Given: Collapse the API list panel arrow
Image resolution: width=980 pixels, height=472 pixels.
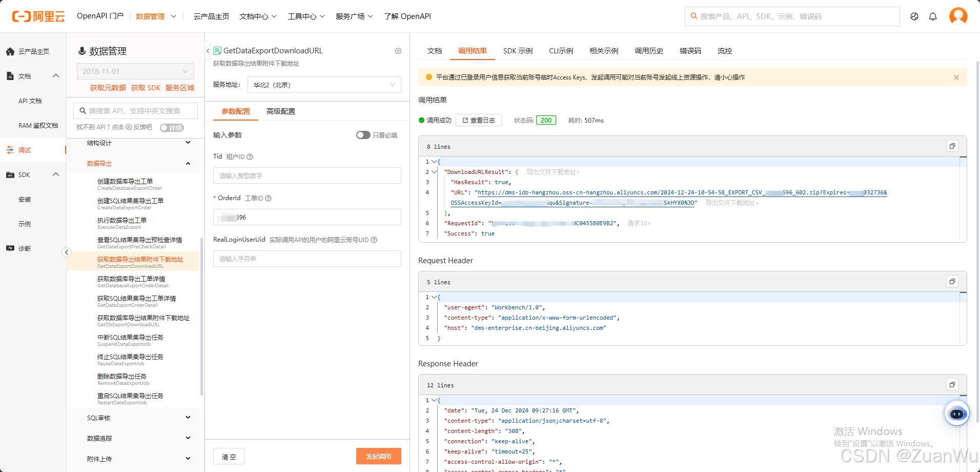Looking at the screenshot, I should coord(67,252).
